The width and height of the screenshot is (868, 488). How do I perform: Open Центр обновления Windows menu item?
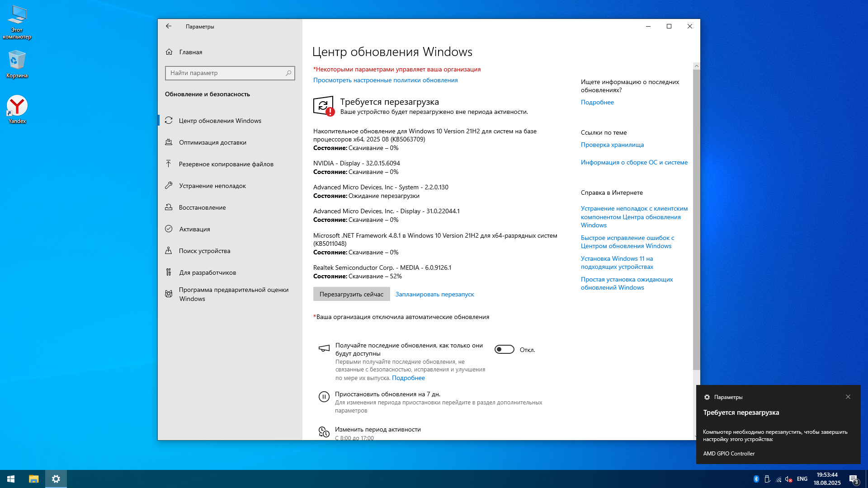[220, 121]
